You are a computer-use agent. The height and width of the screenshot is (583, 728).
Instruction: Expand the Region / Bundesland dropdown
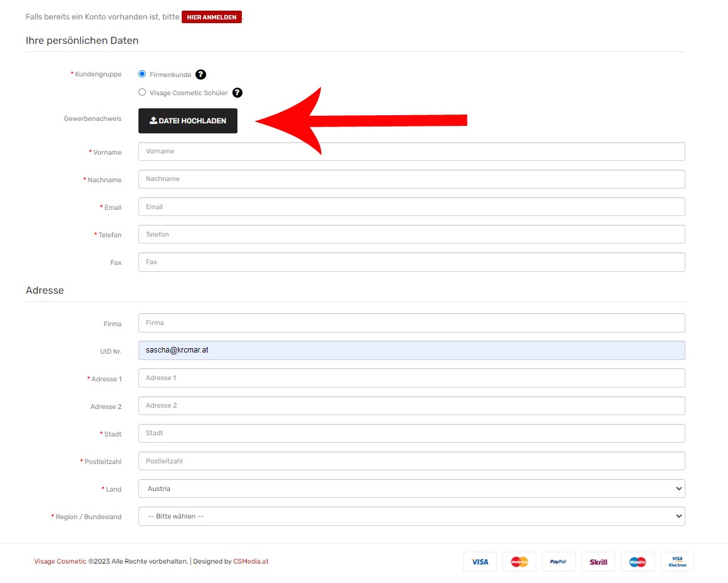[411, 516]
